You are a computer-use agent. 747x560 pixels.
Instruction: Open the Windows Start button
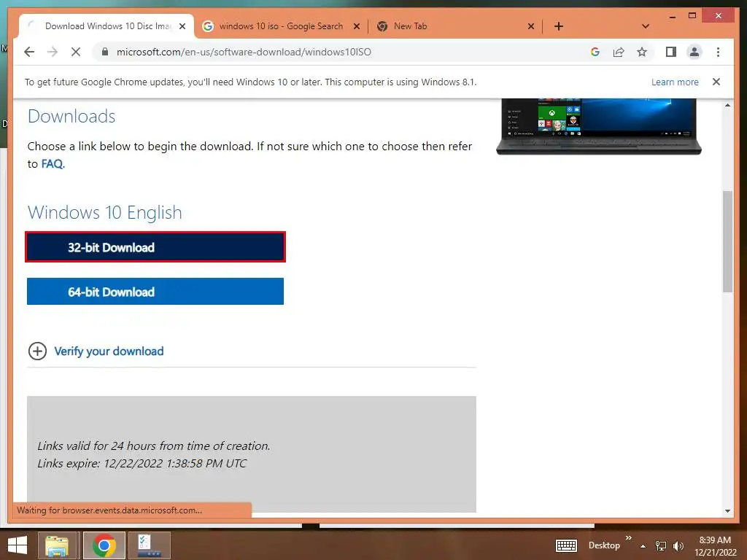(x=18, y=545)
